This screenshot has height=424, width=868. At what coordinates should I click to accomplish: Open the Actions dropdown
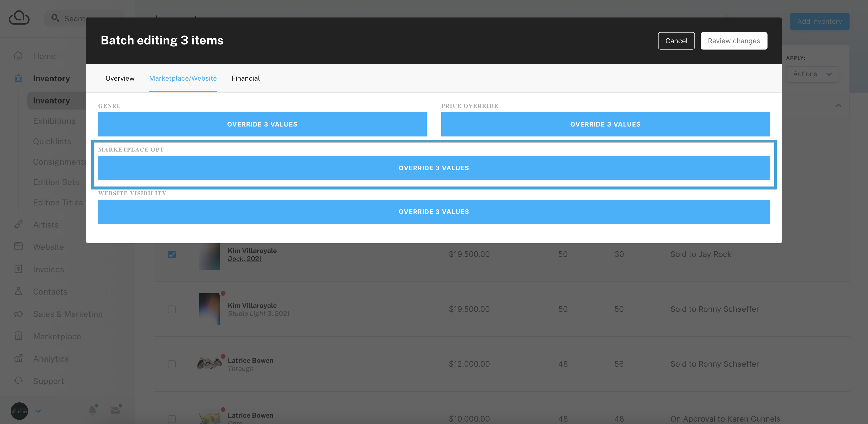[812, 74]
